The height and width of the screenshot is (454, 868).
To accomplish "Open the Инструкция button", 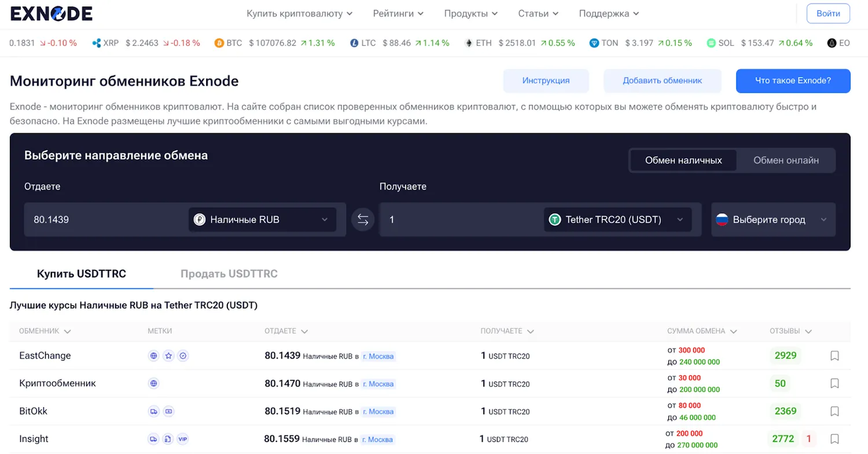I will [546, 80].
